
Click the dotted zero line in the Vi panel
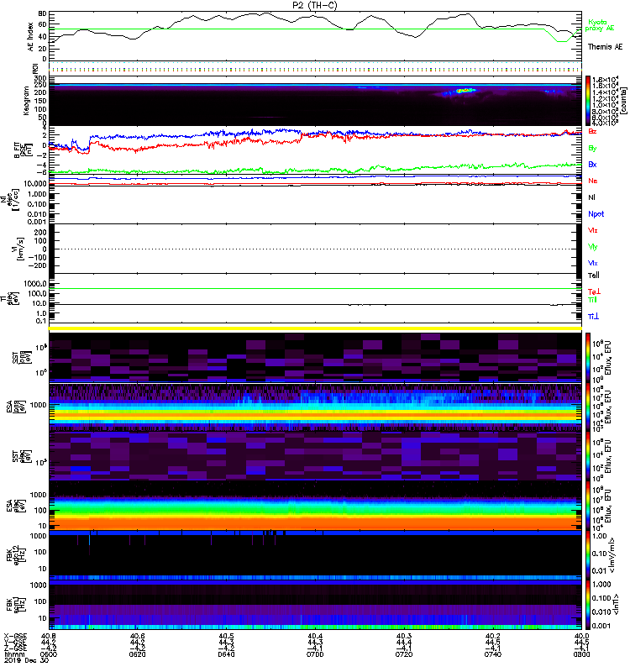315,249
